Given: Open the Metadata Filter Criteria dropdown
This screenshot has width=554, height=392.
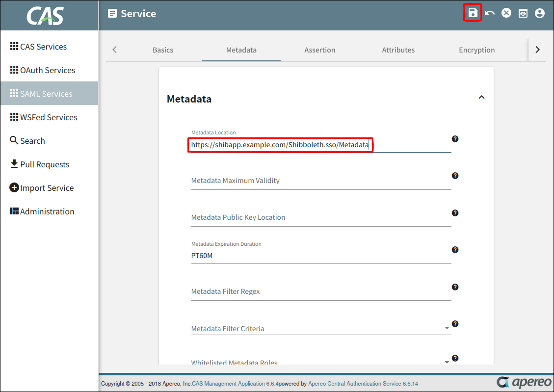Looking at the screenshot, I should pos(447,328).
